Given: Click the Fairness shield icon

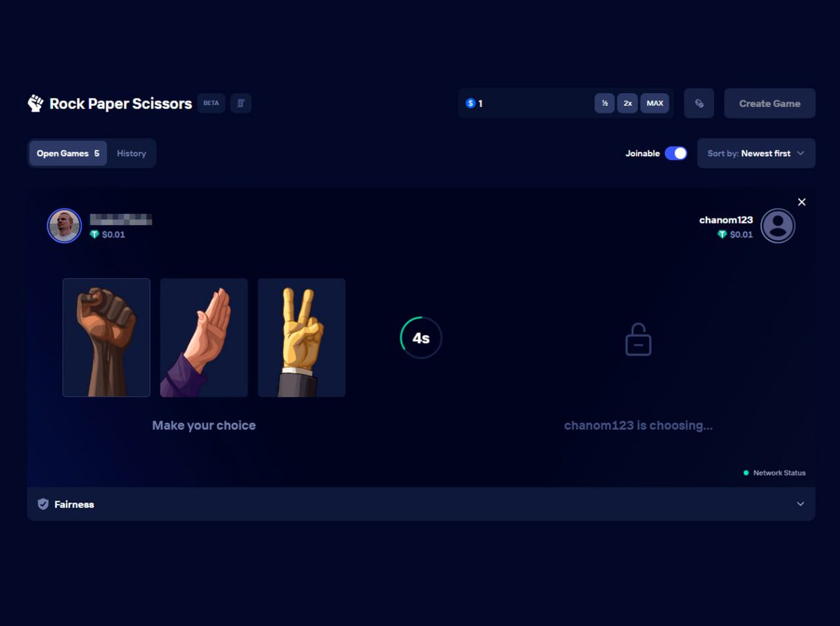Looking at the screenshot, I should pyautogui.click(x=43, y=504).
